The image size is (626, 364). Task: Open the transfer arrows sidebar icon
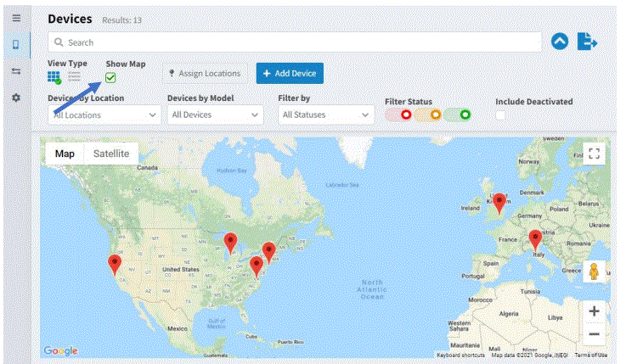coord(16,71)
